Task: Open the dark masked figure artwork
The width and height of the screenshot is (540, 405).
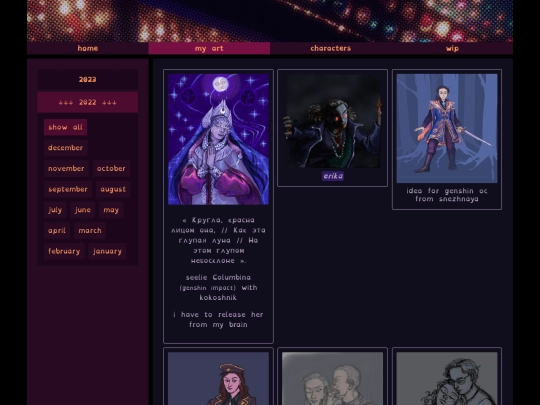Action: (333, 121)
